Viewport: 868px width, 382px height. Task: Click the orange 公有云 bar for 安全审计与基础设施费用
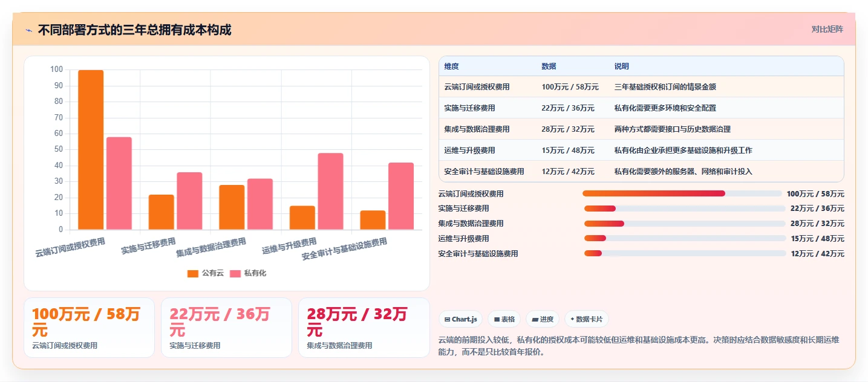click(373, 220)
